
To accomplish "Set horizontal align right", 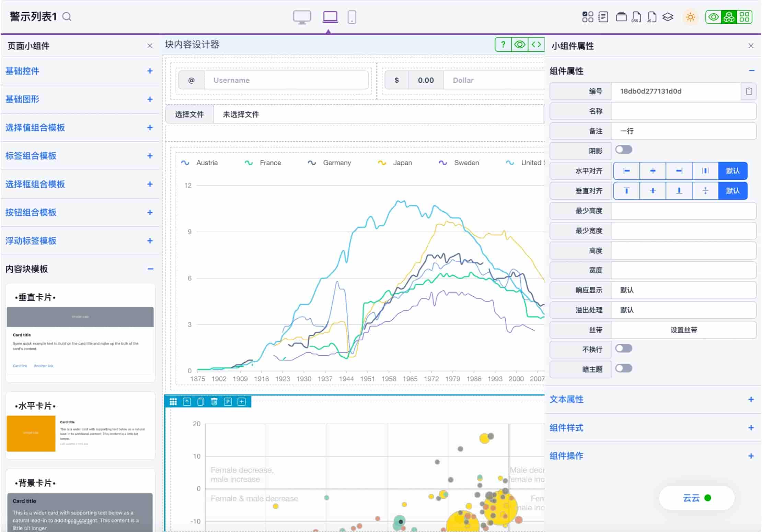I will [679, 171].
